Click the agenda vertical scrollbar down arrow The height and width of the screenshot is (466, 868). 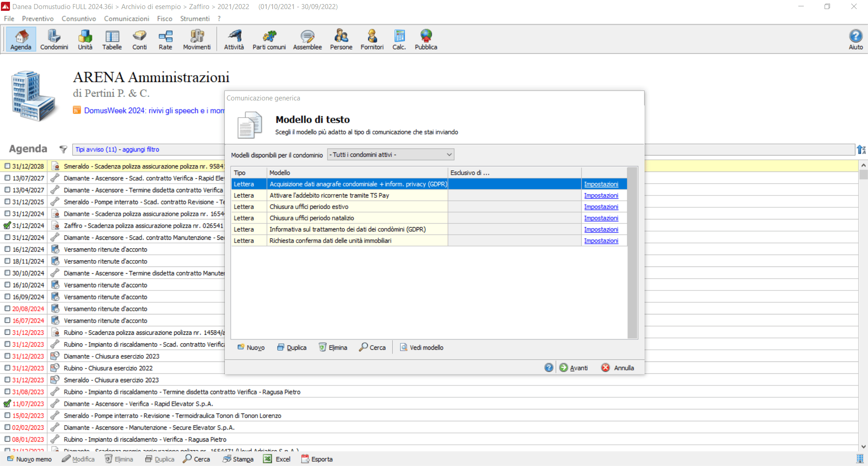[863, 447]
